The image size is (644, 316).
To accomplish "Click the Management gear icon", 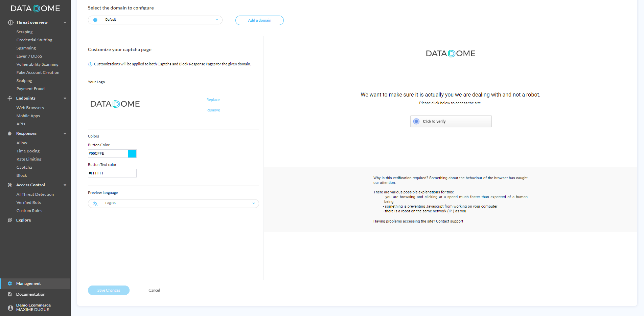I will click(10, 283).
